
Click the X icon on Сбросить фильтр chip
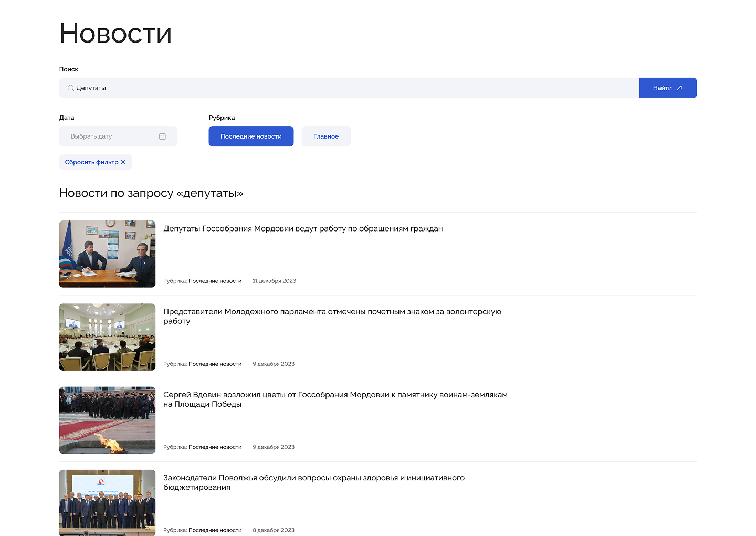pyautogui.click(x=124, y=162)
